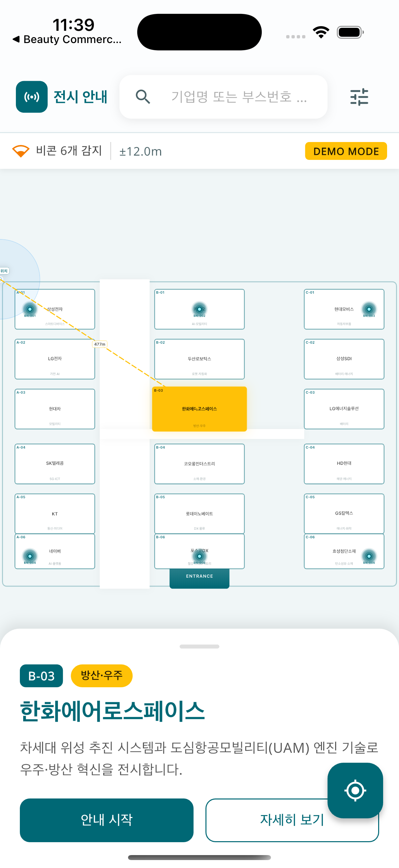This screenshot has height=868, width=399.
Task: Go back to Beauty Commerce app
Action: coord(67,39)
